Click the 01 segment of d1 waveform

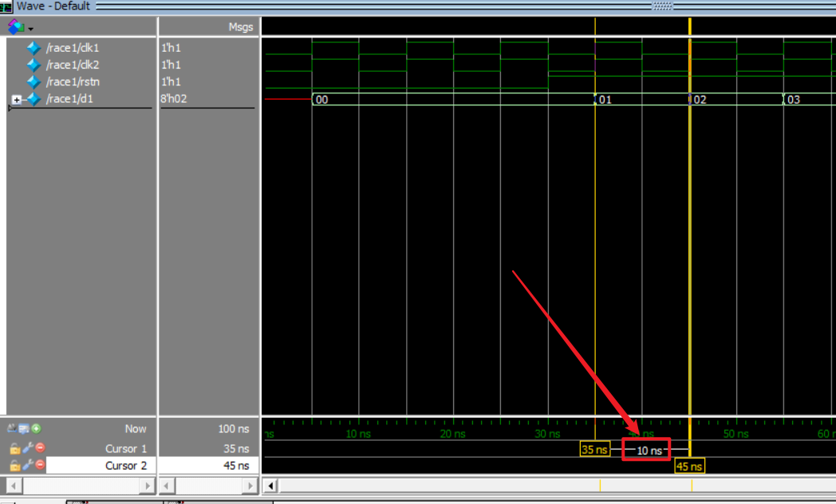click(642, 100)
